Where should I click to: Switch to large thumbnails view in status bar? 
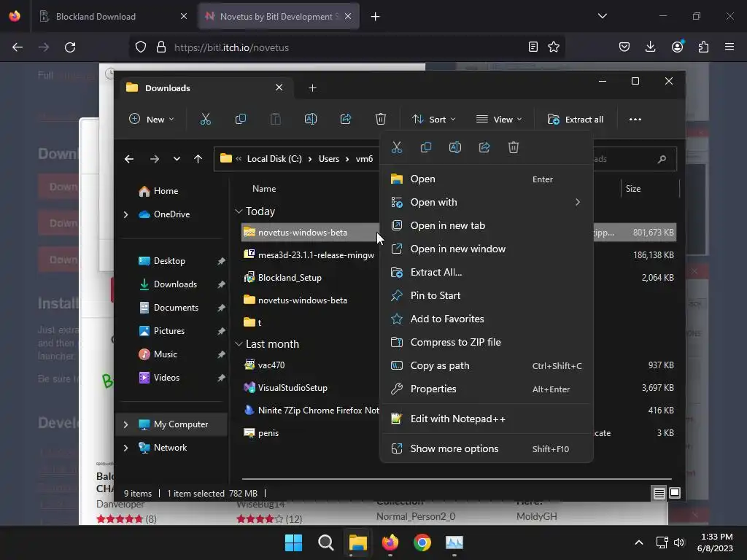point(675,494)
